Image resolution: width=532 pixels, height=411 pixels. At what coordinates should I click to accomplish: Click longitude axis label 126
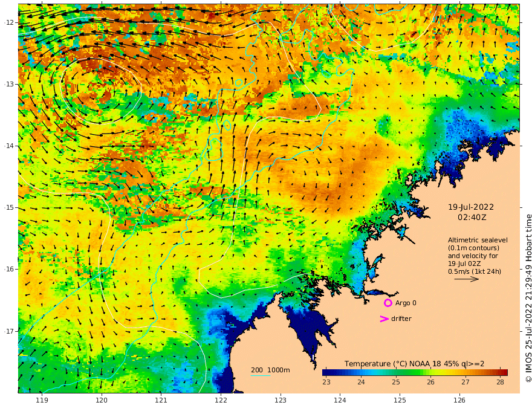pos(459,400)
